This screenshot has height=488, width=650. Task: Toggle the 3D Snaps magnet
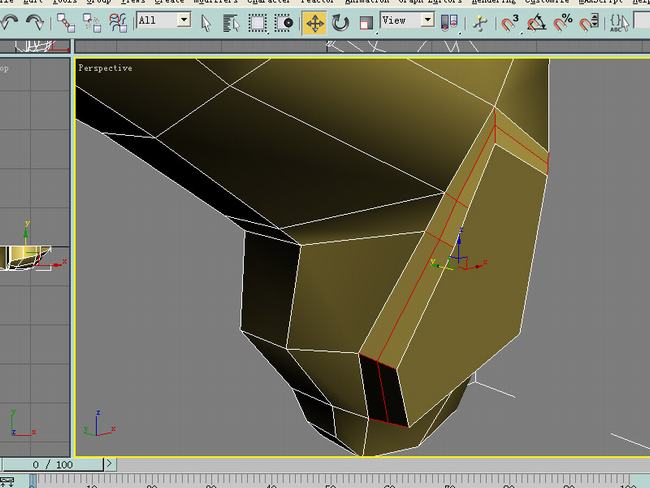point(510,23)
